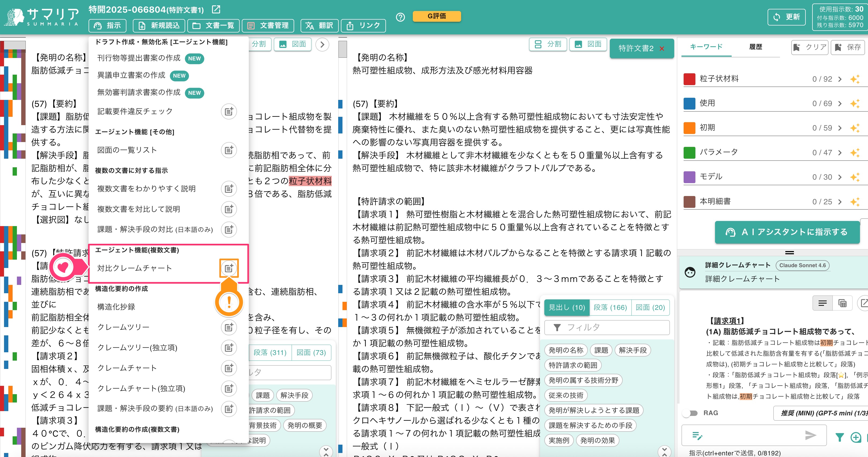Expand the 使用 keyword chevron

(840, 103)
